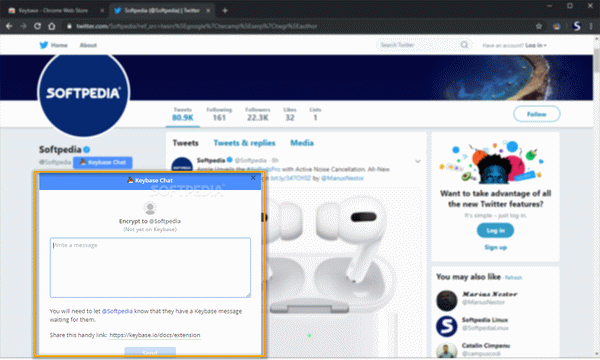Click the Write a message text area

(150, 267)
